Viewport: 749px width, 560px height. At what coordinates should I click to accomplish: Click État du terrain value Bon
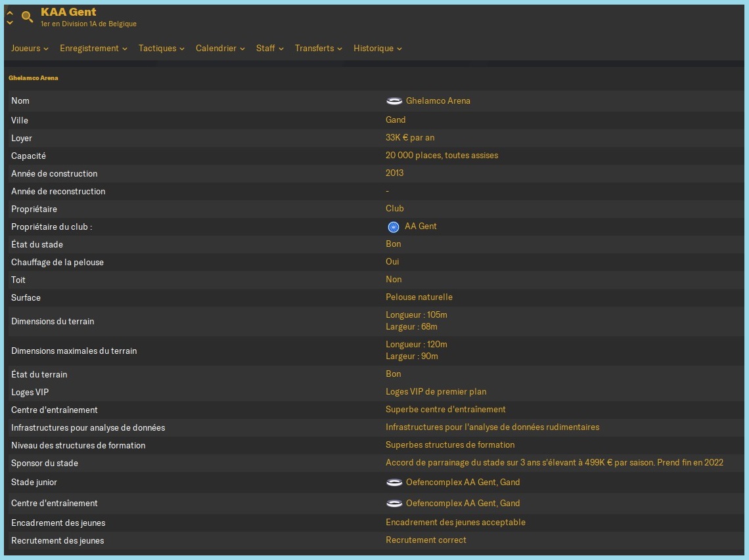pos(393,374)
